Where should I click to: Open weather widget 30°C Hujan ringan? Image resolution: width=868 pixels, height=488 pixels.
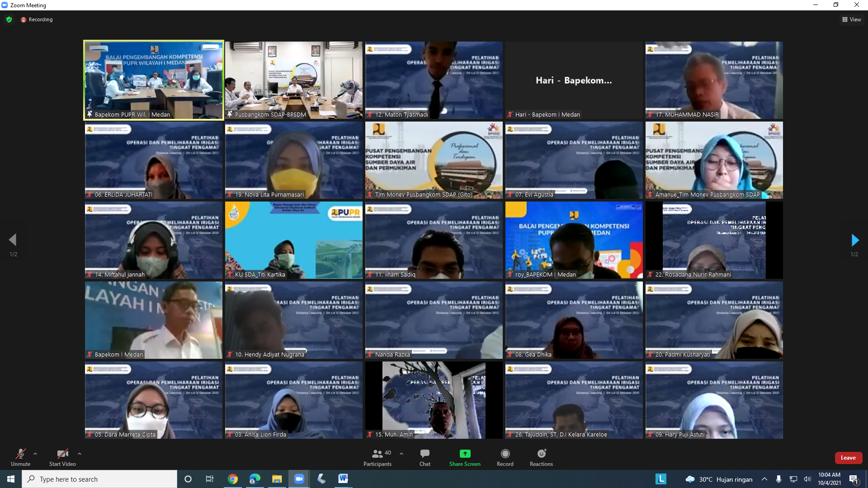[x=719, y=479]
